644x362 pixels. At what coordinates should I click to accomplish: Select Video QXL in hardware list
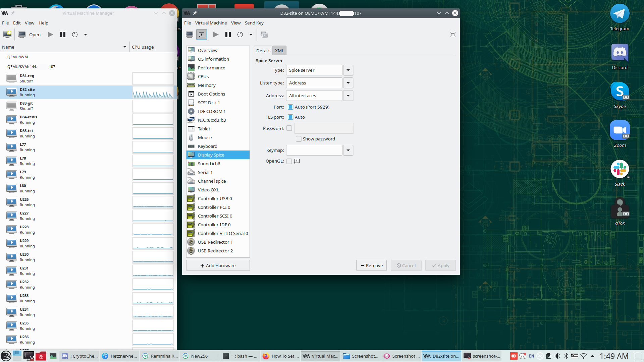208,190
